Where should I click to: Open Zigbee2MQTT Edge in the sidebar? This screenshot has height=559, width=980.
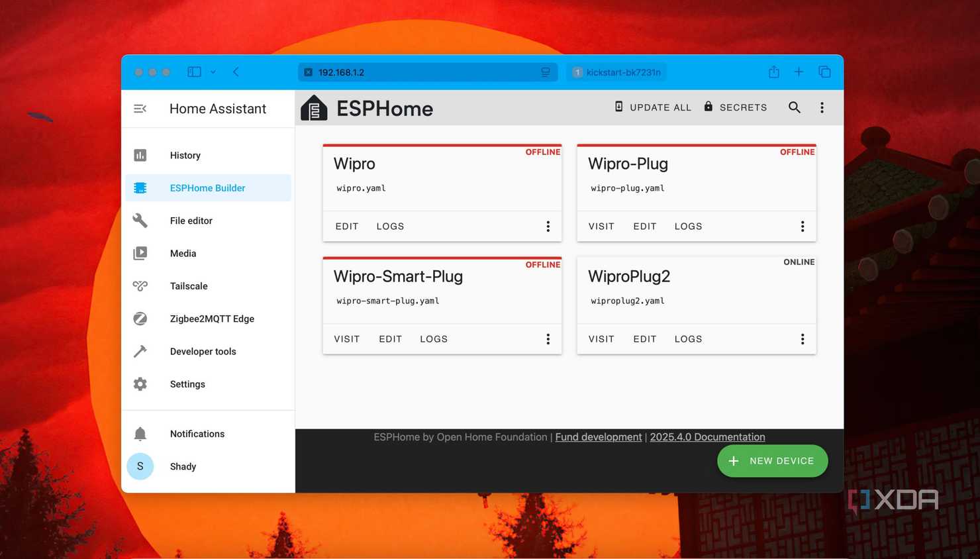pos(208,319)
